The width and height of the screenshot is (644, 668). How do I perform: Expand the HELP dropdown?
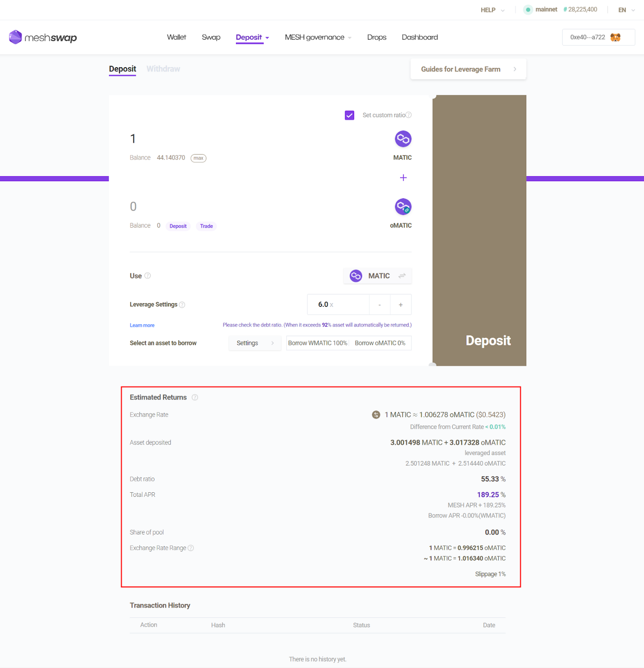click(x=493, y=10)
